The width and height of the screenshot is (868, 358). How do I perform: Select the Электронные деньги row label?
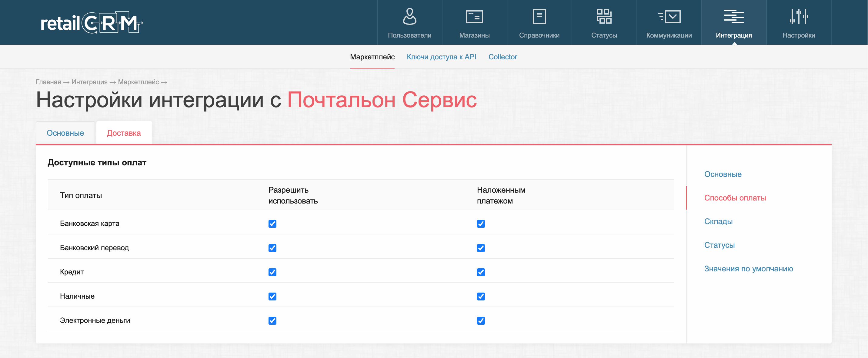[x=95, y=321]
